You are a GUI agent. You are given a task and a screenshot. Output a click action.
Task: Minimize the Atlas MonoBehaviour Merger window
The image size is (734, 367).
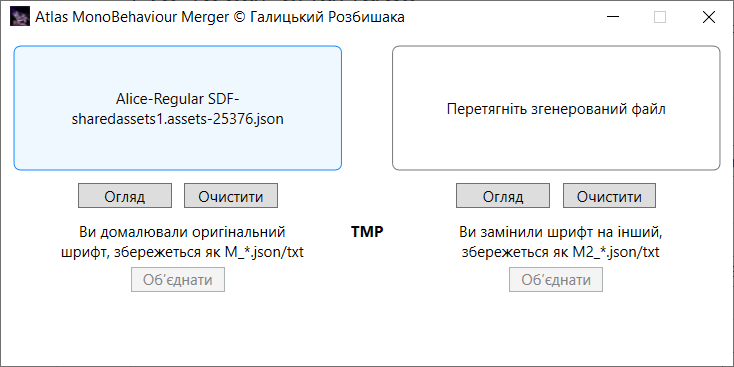point(613,17)
